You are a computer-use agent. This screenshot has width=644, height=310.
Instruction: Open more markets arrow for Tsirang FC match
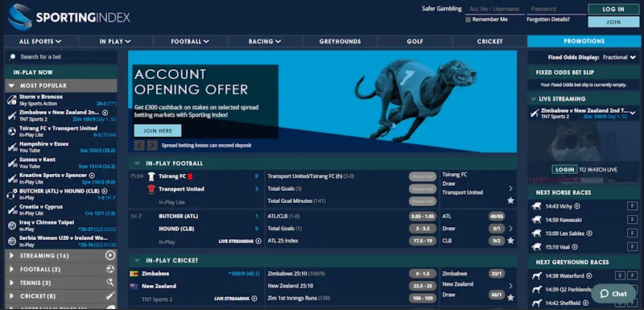tap(510, 188)
